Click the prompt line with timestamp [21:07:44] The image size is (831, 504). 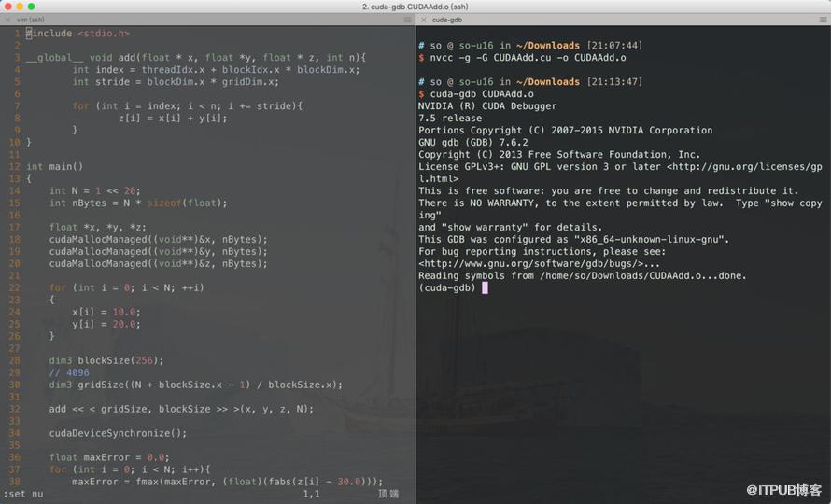[x=530, y=46]
